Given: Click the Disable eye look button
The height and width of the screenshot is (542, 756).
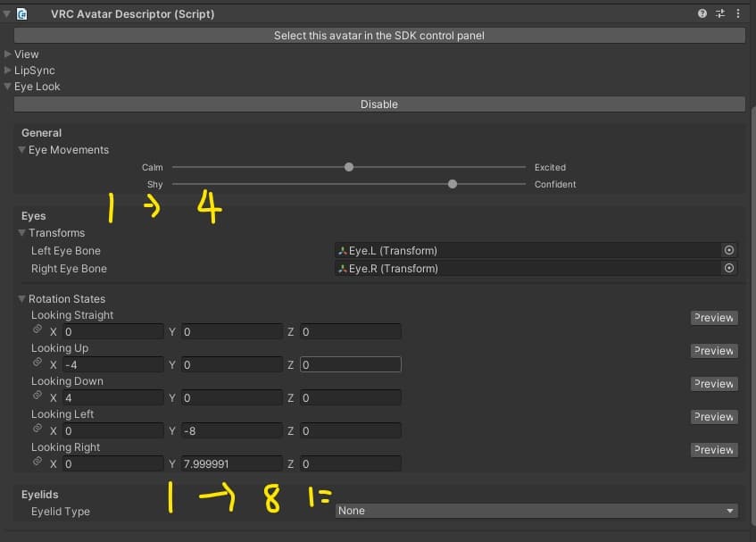Looking at the screenshot, I should pos(379,104).
